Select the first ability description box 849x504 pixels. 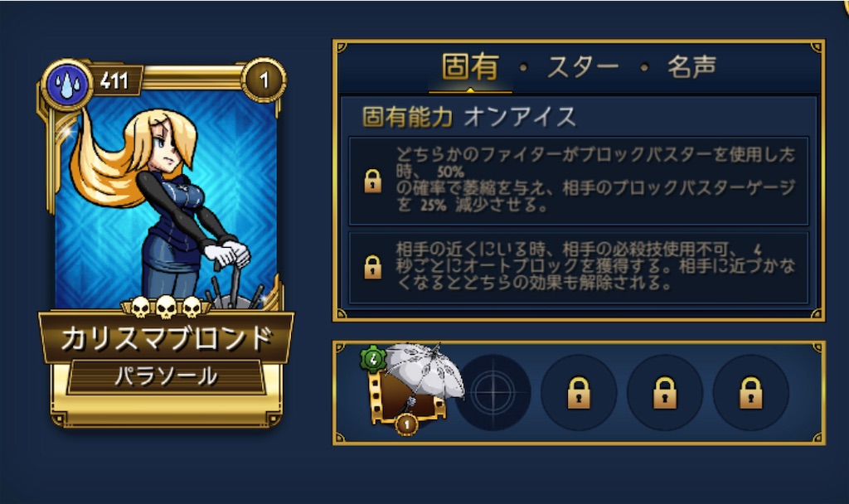tap(578, 181)
